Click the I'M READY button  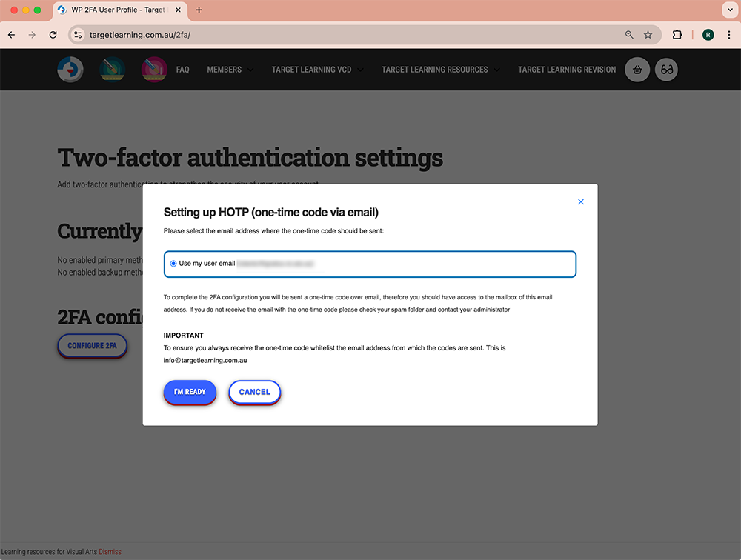pyautogui.click(x=190, y=392)
